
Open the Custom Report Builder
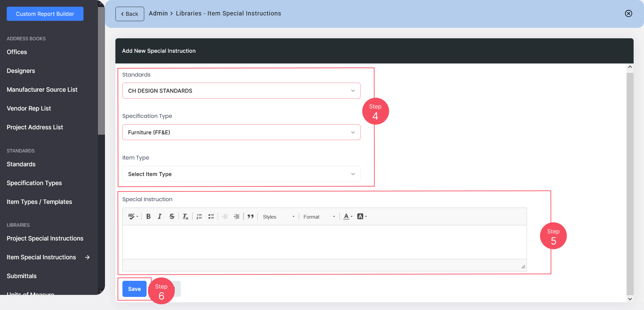[45, 14]
